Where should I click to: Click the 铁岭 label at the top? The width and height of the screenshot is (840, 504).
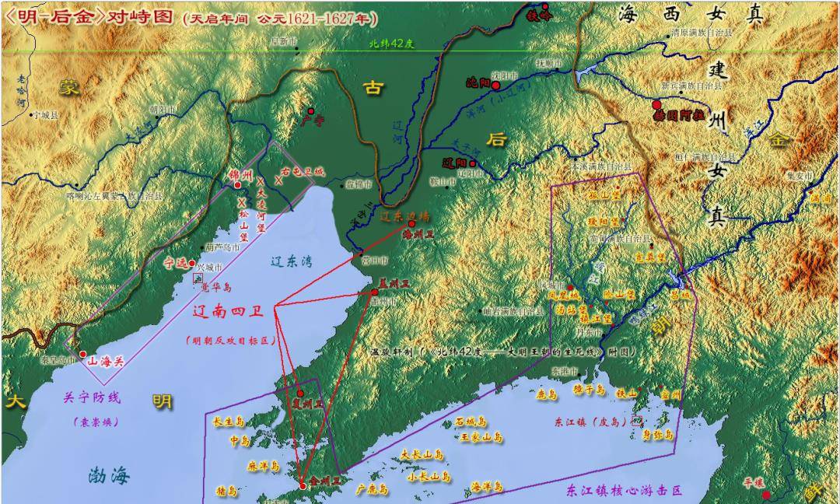539,16
